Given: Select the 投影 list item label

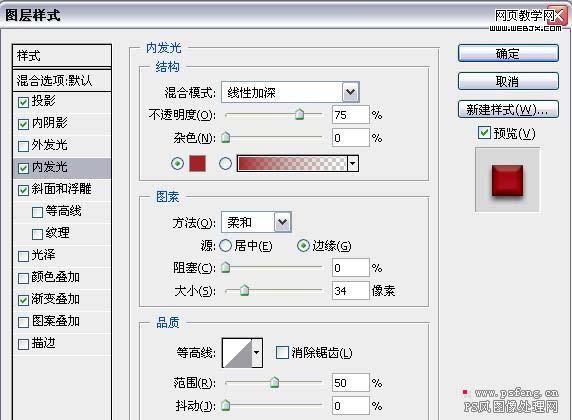Looking at the screenshot, I should 43,101.
